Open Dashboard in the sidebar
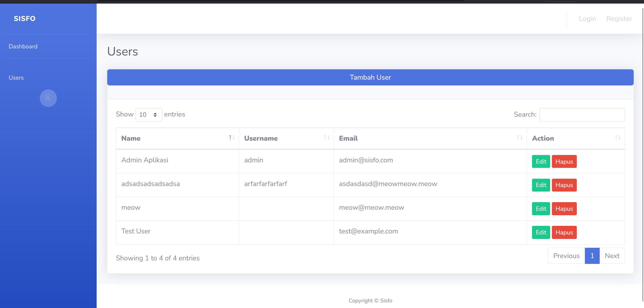 pyautogui.click(x=23, y=46)
